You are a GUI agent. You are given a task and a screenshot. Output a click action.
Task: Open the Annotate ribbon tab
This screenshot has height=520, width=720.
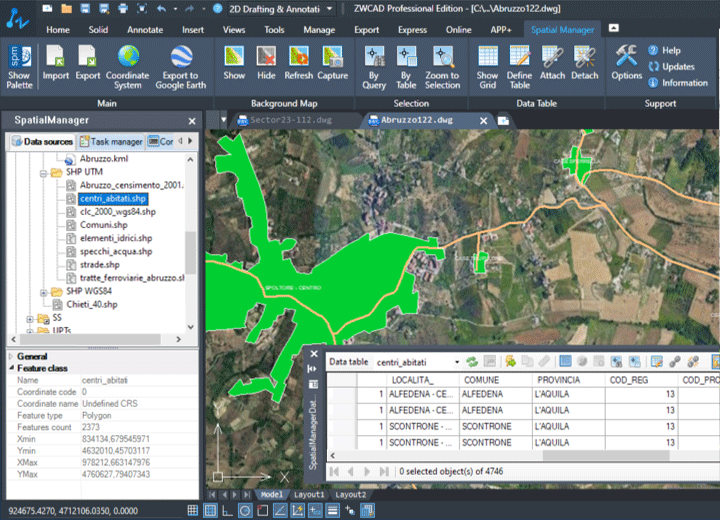(145, 30)
